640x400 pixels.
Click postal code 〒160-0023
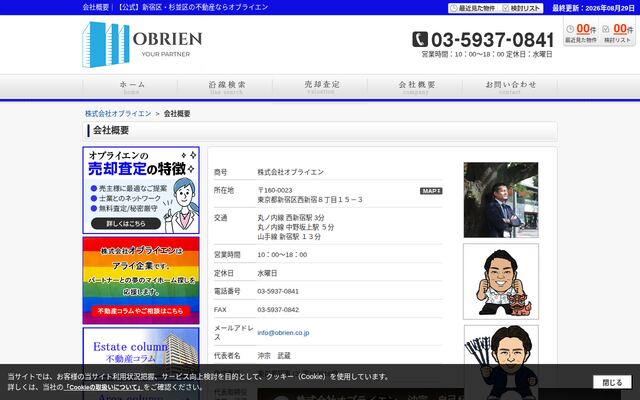[275, 190]
